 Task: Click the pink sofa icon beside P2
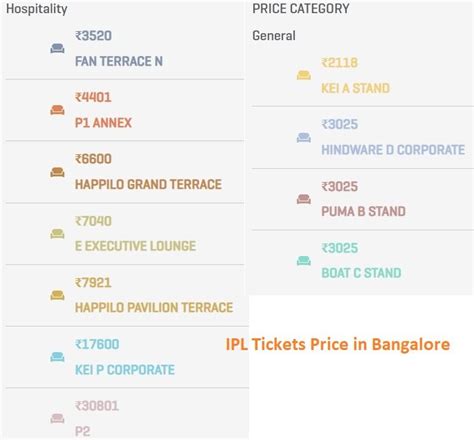pos(57,418)
